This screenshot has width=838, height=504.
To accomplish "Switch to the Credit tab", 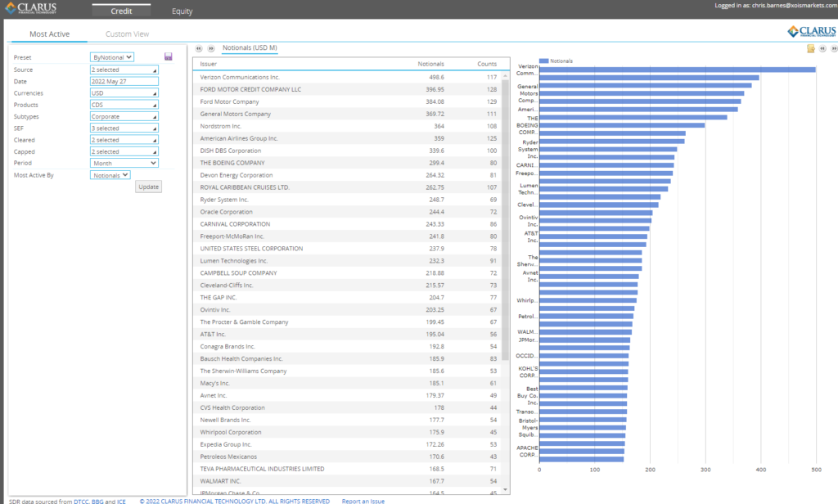I will pyautogui.click(x=121, y=11).
